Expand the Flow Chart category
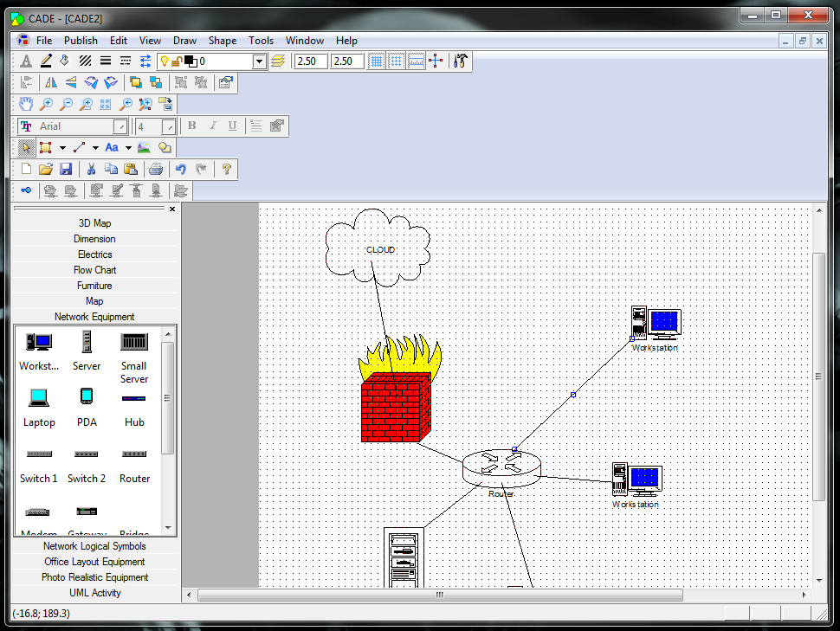 click(94, 270)
